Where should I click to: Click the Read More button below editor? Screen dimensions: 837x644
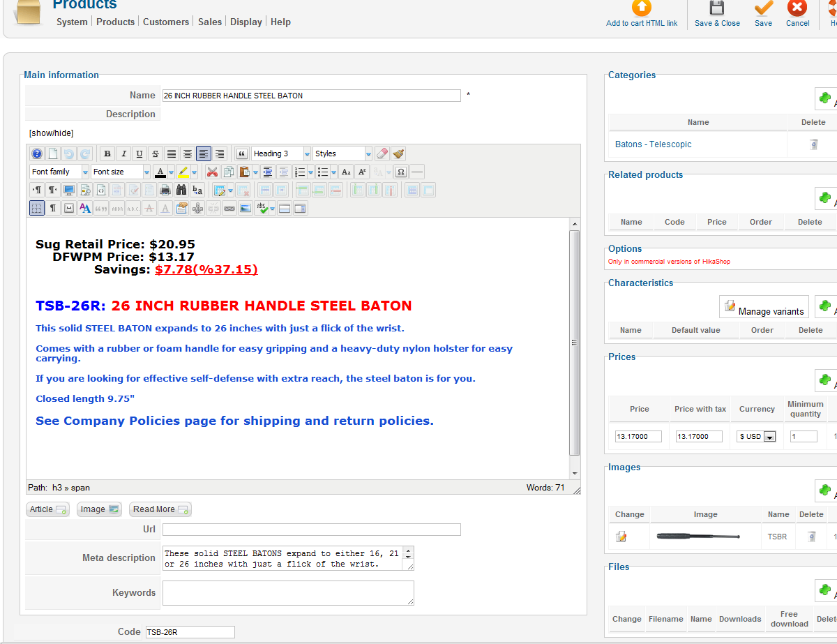(160, 509)
